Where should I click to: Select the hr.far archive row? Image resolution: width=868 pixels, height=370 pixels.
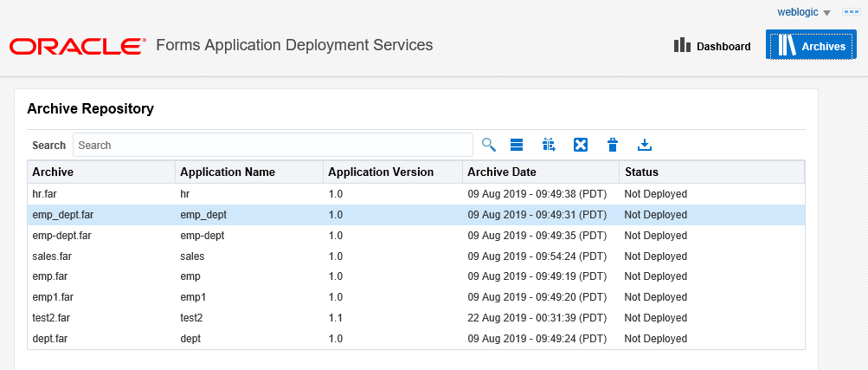point(416,194)
